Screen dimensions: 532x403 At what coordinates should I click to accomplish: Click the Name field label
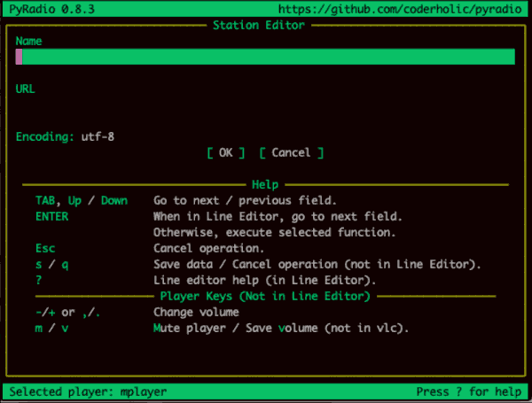(x=29, y=41)
